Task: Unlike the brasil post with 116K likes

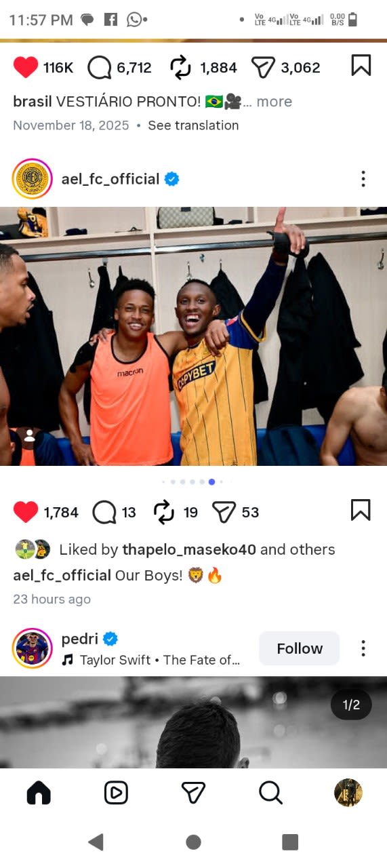Action: (26, 67)
